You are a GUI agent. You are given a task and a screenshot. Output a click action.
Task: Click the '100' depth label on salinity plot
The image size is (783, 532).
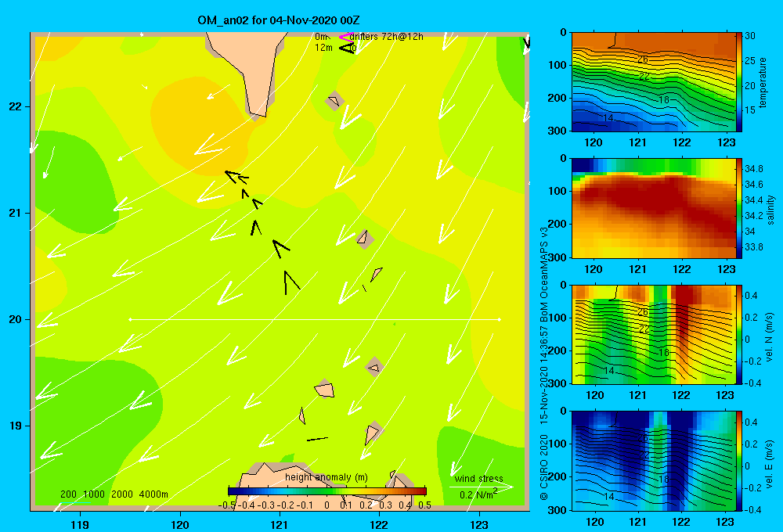[557, 191]
